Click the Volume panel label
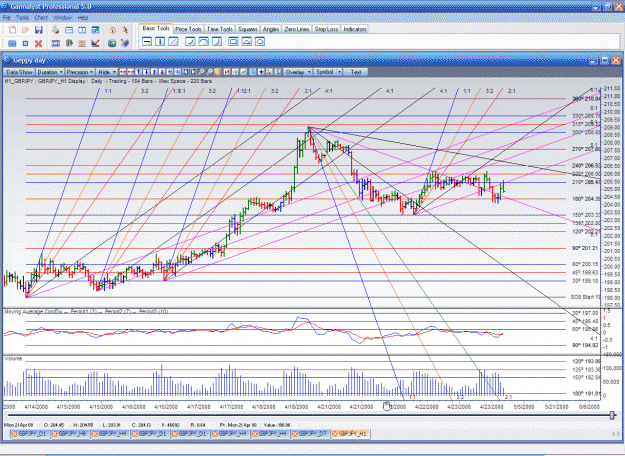 (13, 359)
